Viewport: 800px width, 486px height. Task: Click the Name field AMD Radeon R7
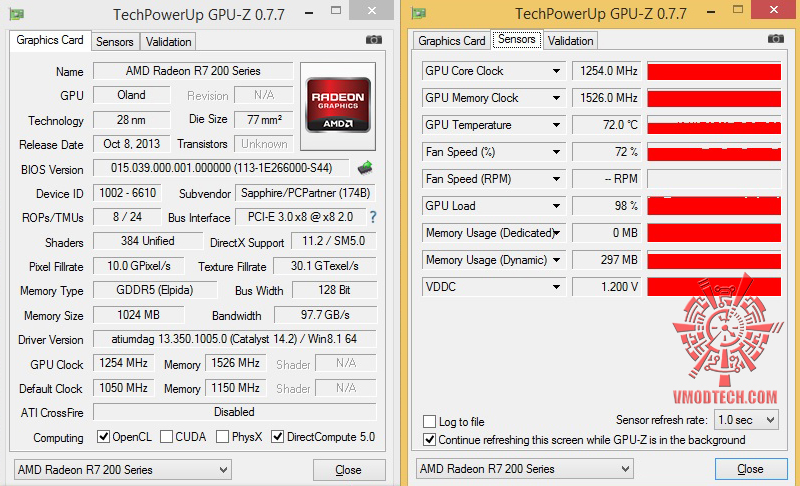pyautogui.click(x=193, y=71)
